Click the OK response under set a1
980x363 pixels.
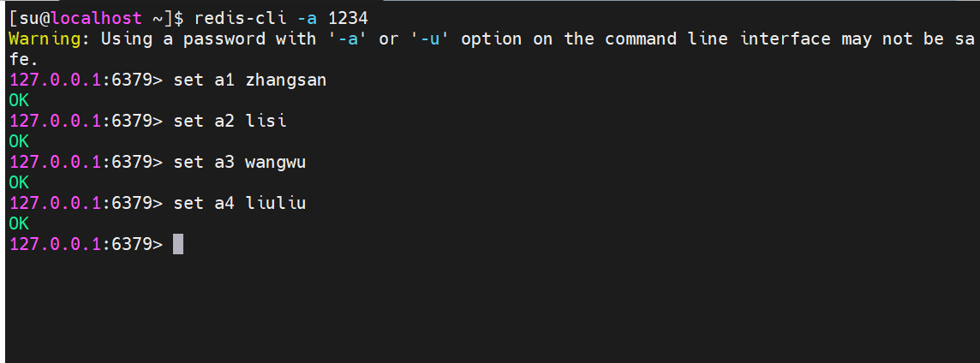[x=19, y=100]
